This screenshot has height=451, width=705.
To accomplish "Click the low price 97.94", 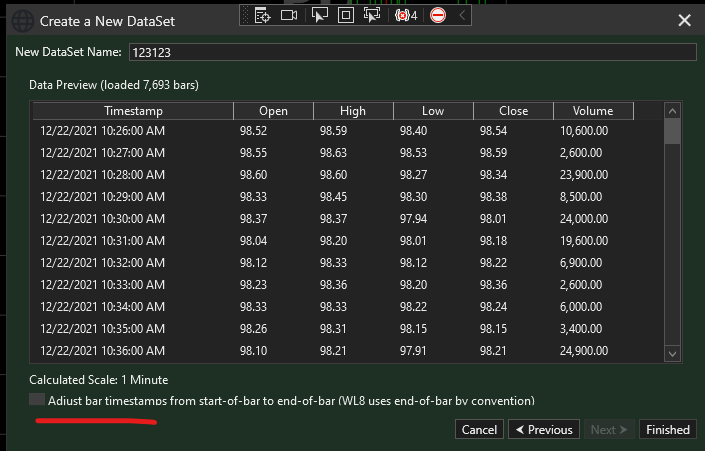I will 413,219.
